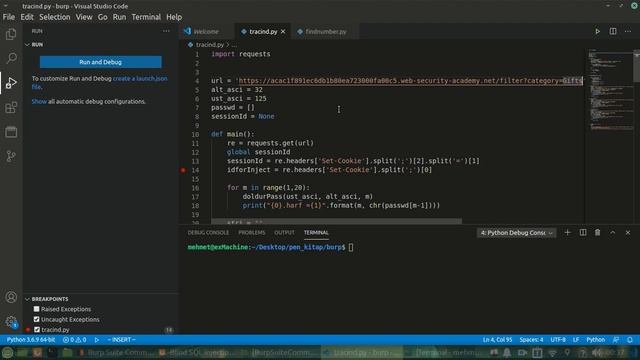Open editor More Actions ellipsis
640x360 pixels.
tap(628, 31)
